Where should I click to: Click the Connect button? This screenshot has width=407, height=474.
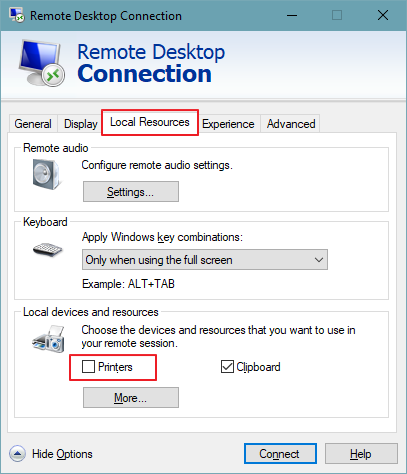coord(280,454)
